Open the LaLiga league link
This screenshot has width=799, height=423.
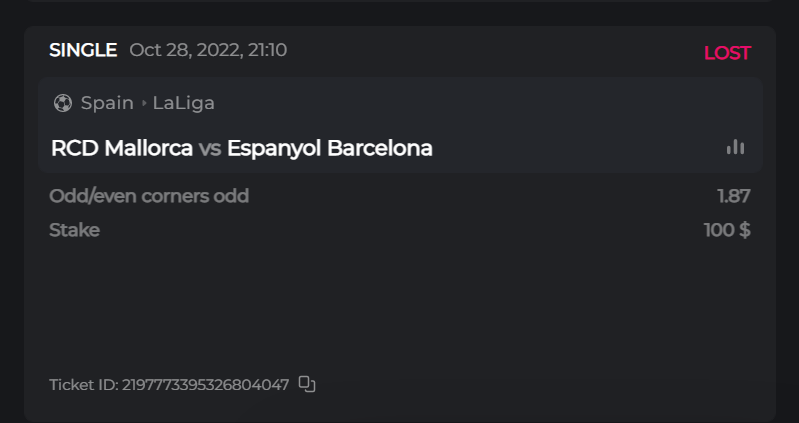(x=183, y=103)
